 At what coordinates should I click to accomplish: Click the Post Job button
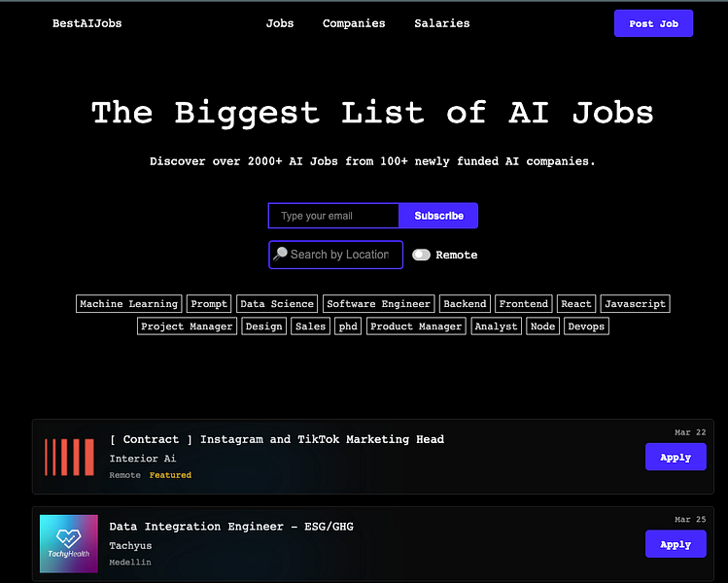[x=653, y=23]
